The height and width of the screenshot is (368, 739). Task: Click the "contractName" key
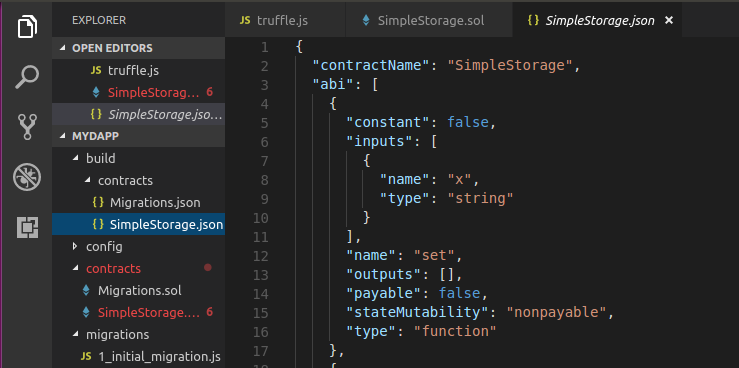point(371,65)
